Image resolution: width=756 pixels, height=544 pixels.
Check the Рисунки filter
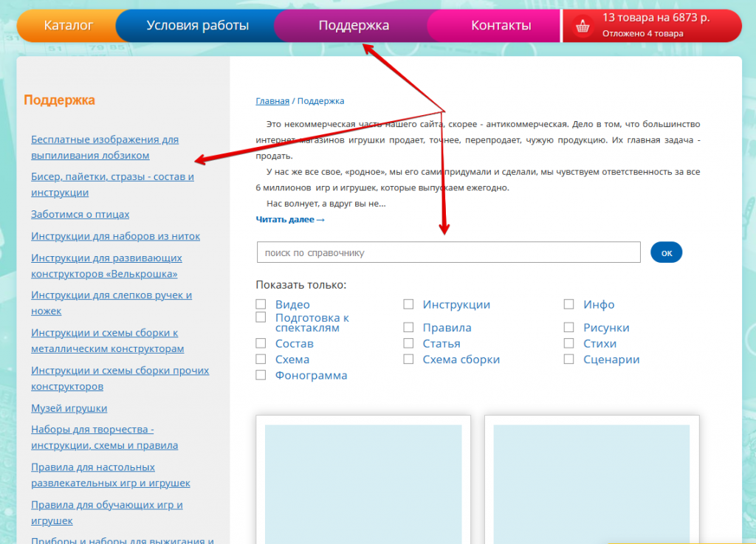(569, 327)
